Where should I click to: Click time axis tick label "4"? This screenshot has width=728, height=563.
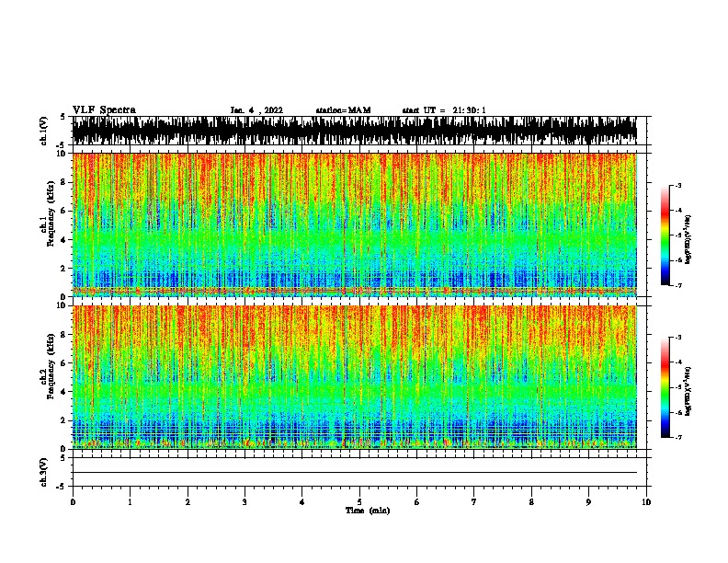click(302, 502)
